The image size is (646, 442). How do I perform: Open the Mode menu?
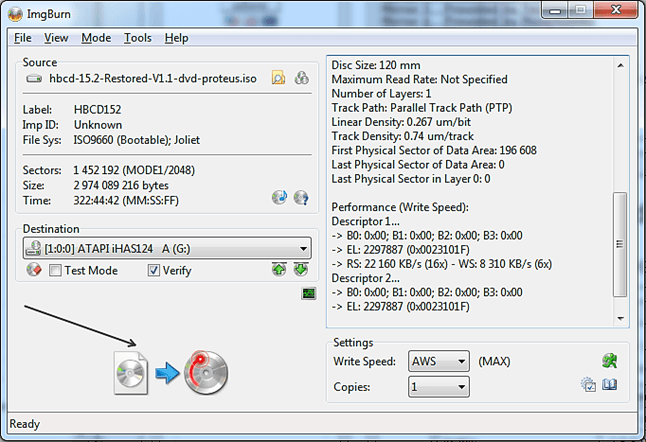96,38
